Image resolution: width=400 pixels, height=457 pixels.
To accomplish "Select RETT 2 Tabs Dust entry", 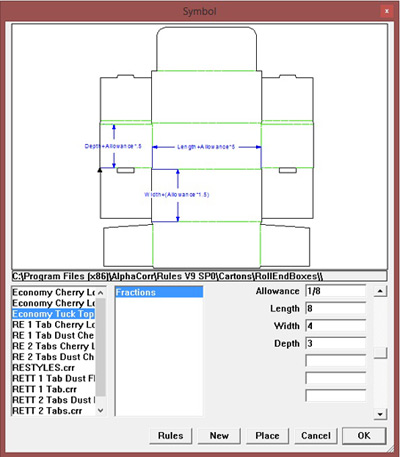I will 53,400.
